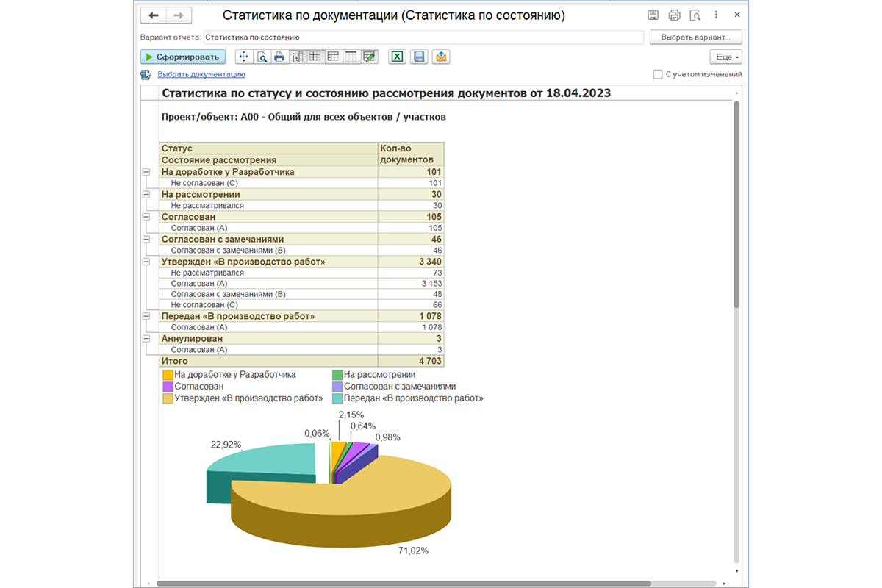Screen dimensions: 882x588
Task: Collapse Утвержден «В производство работ» group
Action: point(146,261)
